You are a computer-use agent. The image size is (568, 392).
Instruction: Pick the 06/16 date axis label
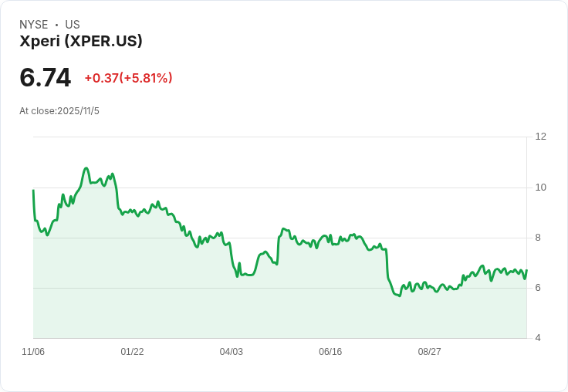click(330, 352)
